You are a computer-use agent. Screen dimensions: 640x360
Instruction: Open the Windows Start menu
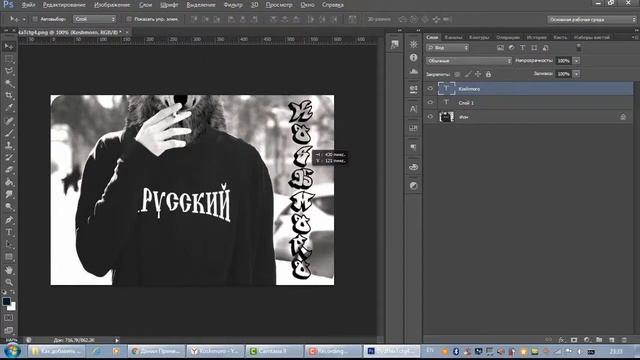(x=13, y=351)
